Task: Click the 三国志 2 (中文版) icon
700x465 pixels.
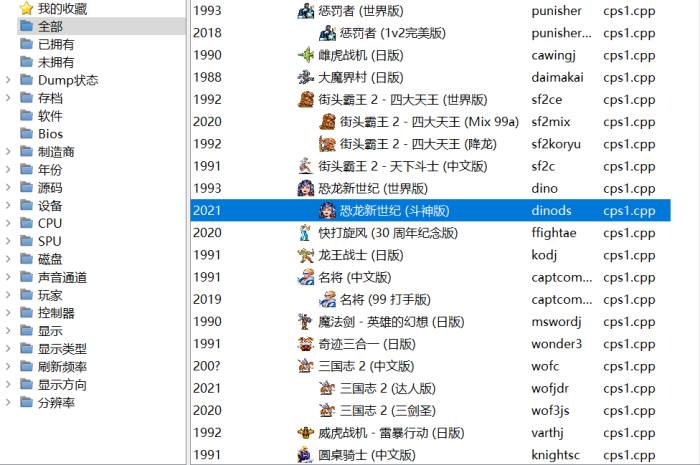Action: coord(306,366)
